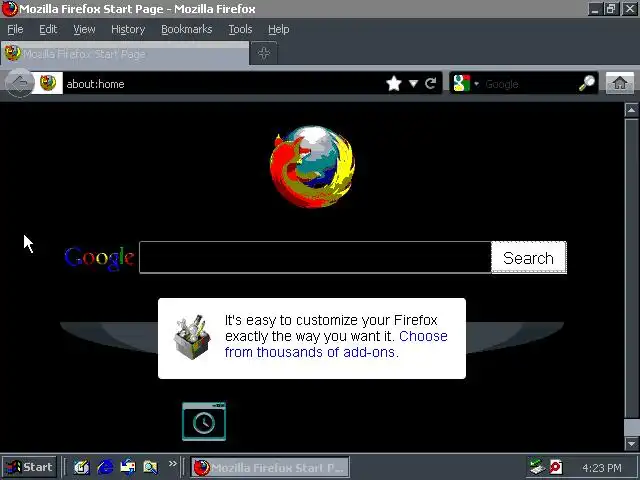Click the Google search field on the page
The image size is (640, 480).
tap(315, 257)
